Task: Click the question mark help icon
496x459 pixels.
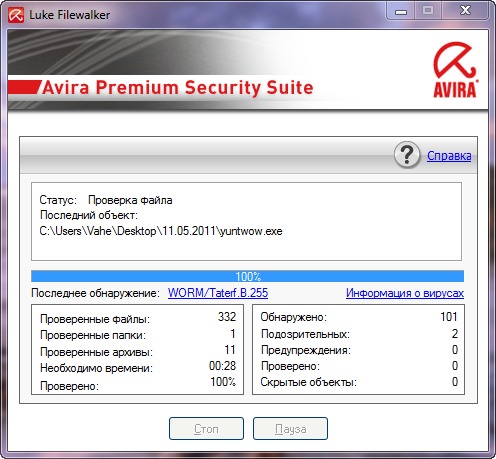Action: click(x=407, y=155)
